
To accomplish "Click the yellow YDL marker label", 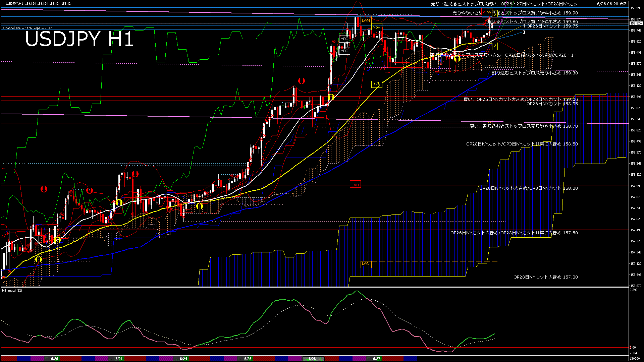I will point(377,83).
